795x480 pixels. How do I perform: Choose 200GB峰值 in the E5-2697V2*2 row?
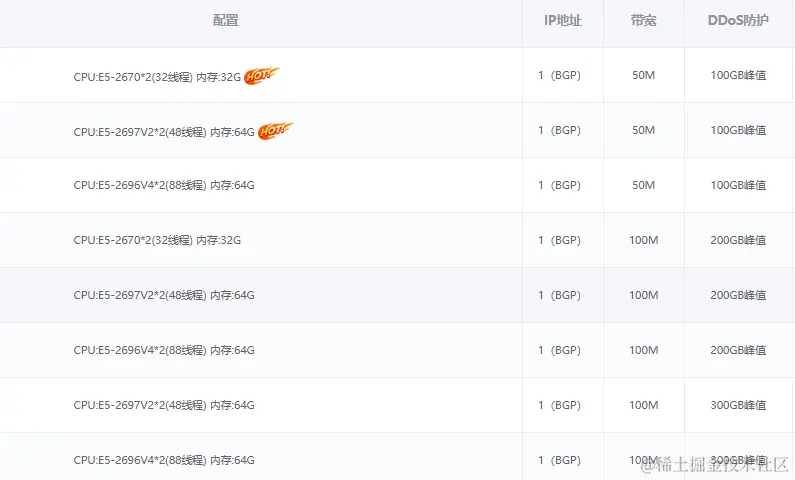pos(738,295)
